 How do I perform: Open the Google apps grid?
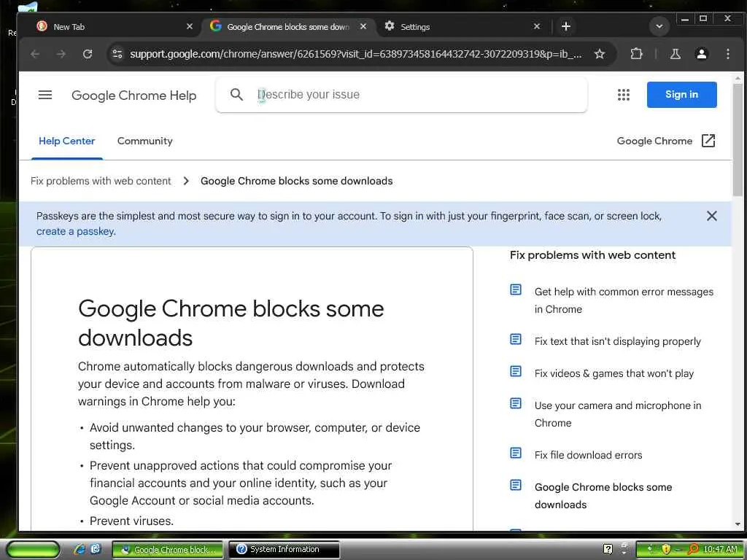[624, 95]
